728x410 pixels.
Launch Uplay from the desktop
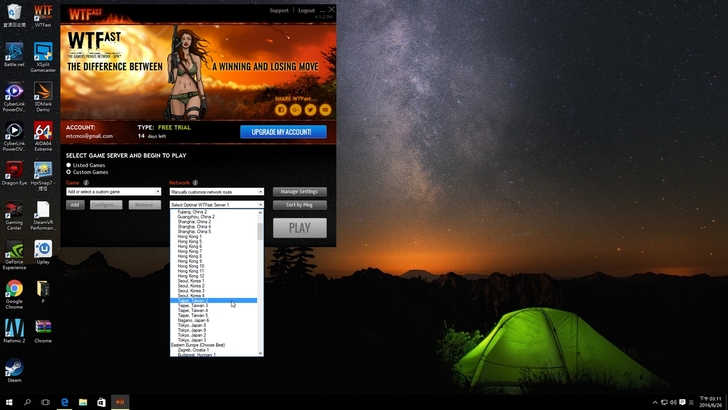point(43,253)
